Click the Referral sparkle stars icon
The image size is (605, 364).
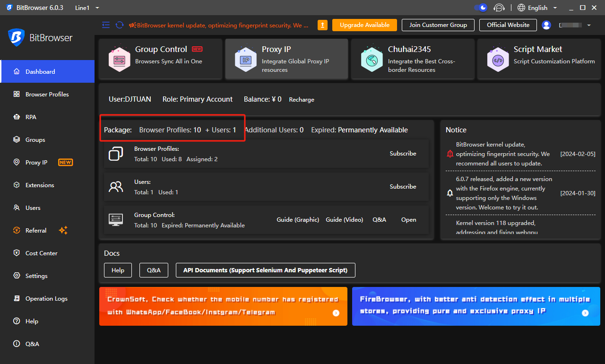[63, 230]
